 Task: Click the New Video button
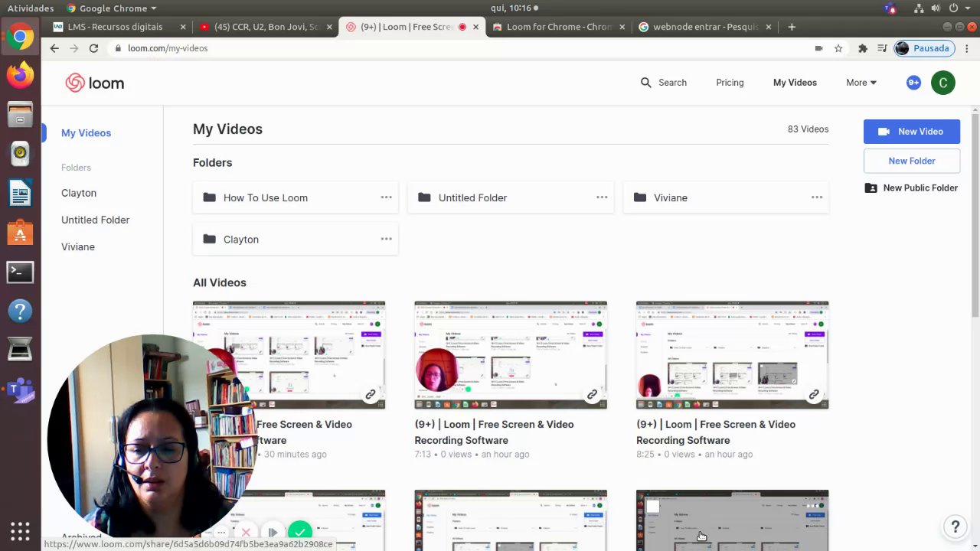[912, 132]
